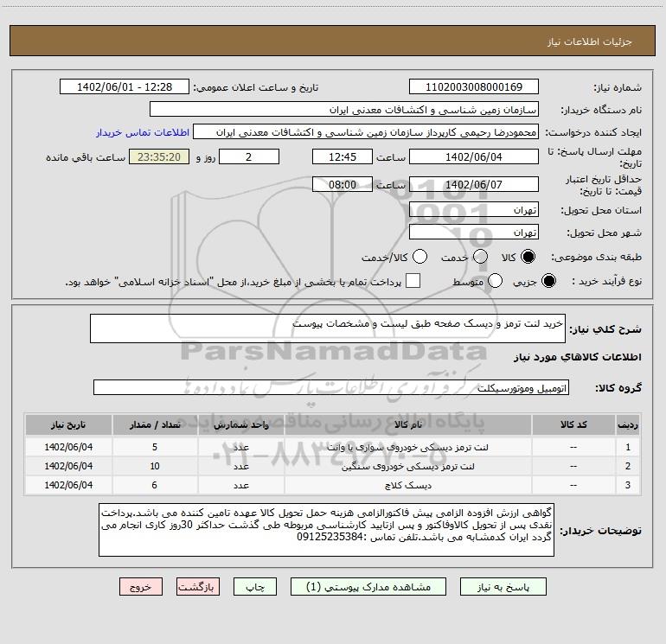Screen dimensions: 666x644
Task: Click the توضیحات خریدار label
Action: click(x=600, y=530)
